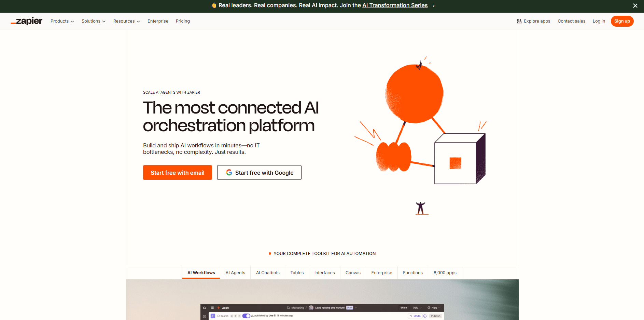Viewport: 644px width, 320px height.
Task: Open the Functions tab
Action: pyautogui.click(x=412, y=272)
